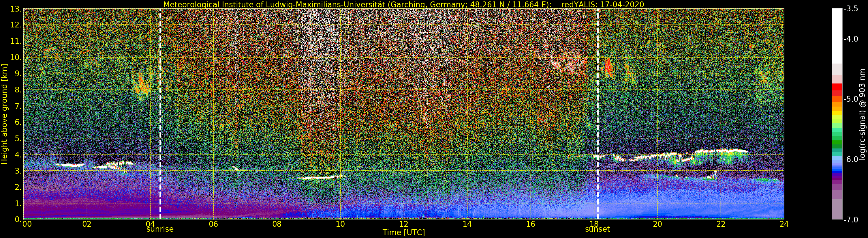Viewport: 868px width, 238px height.
Task: Click the '7.' tick label on the height axis
Action: pos(18,106)
